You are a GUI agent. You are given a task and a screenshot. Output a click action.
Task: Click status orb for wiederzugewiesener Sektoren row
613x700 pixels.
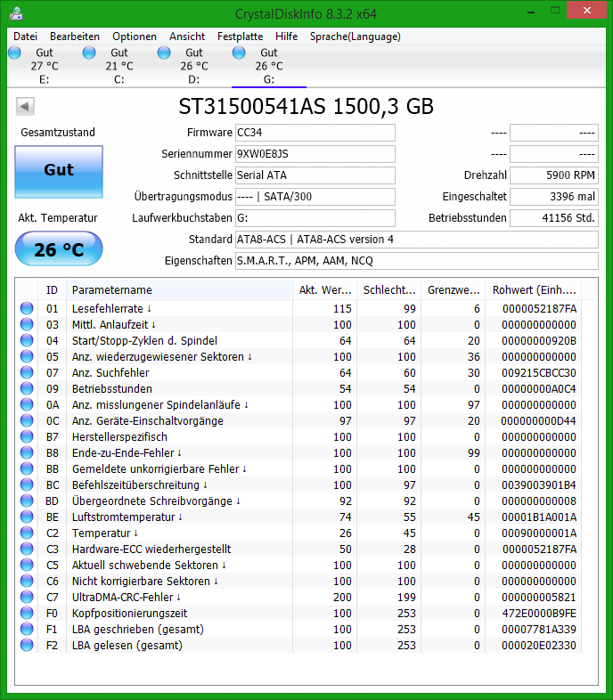(27, 357)
